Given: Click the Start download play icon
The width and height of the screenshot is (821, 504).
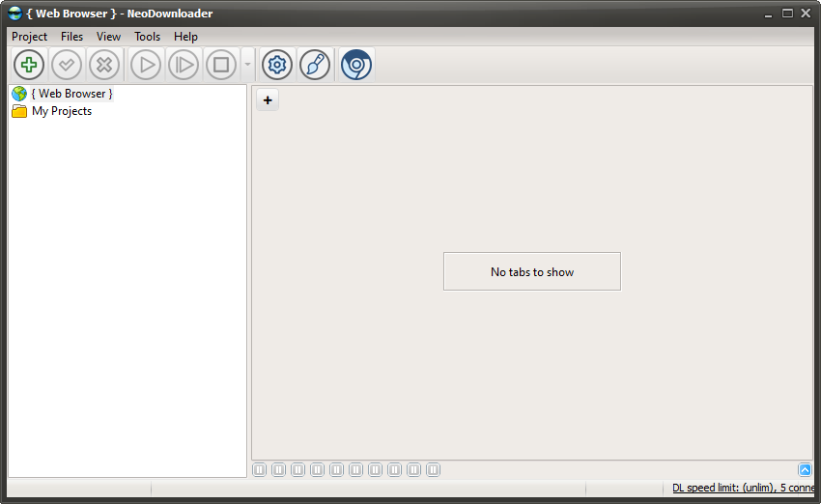Looking at the screenshot, I should click(x=146, y=65).
